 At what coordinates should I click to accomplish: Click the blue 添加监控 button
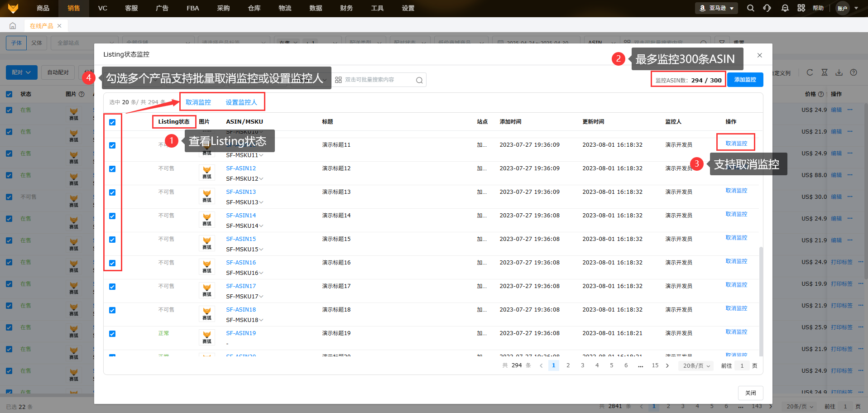pos(745,80)
